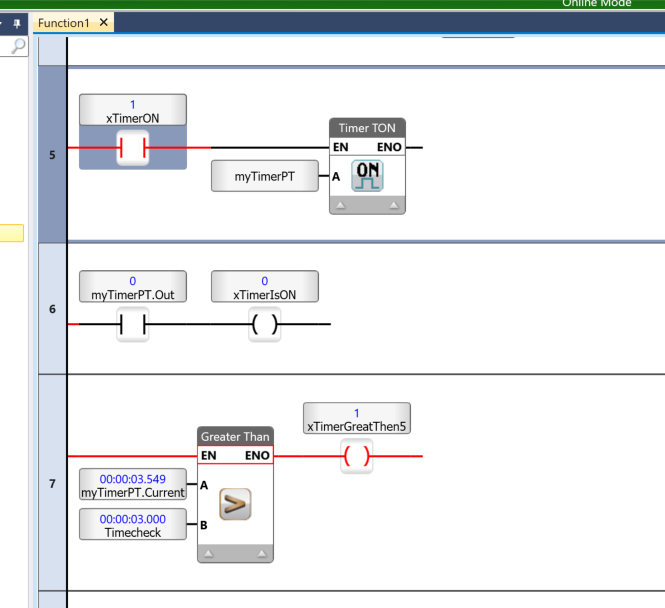Viewport: 665px width, 608px height.
Task: Click the myTimerPT input variable box
Action: click(x=264, y=177)
